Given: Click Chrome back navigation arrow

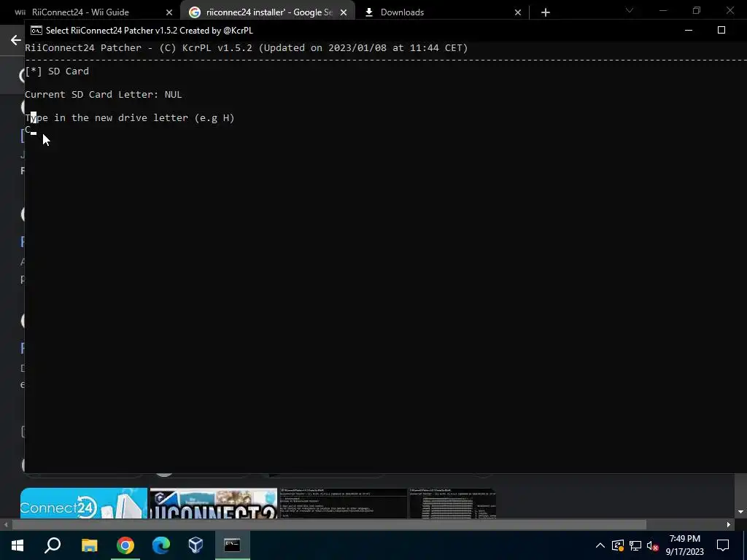Looking at the screenshot, I should (x=15, y=40).
